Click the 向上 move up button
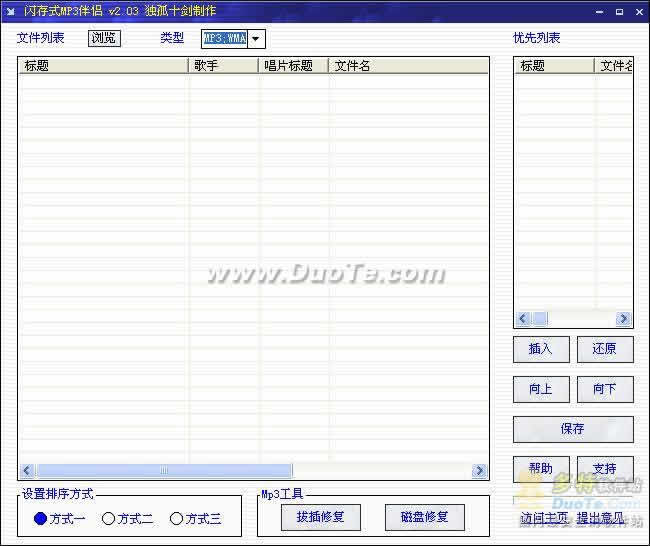650x546 pixels. (x=541, y=389)
